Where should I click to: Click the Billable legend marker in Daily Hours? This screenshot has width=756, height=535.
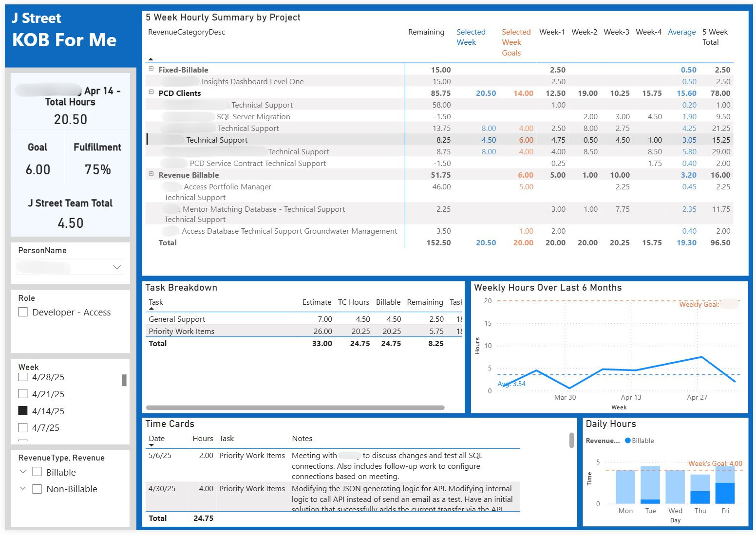(x=628, y=441)
